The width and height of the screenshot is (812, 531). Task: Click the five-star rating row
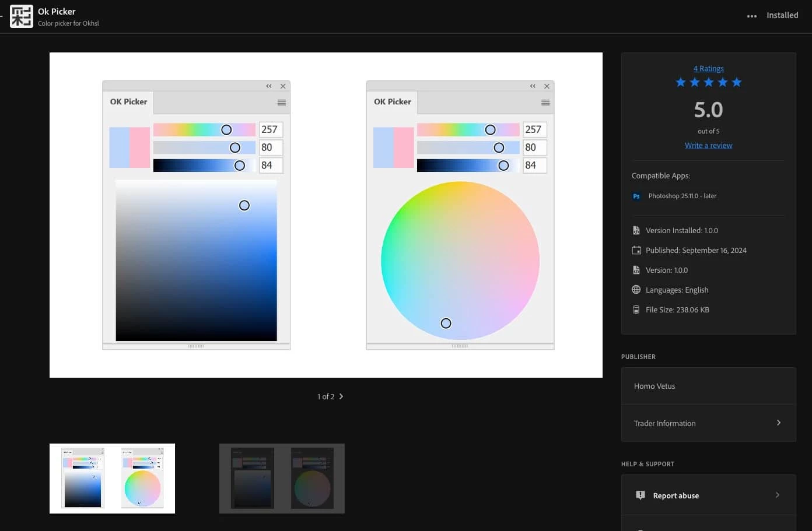coord(708,82)
